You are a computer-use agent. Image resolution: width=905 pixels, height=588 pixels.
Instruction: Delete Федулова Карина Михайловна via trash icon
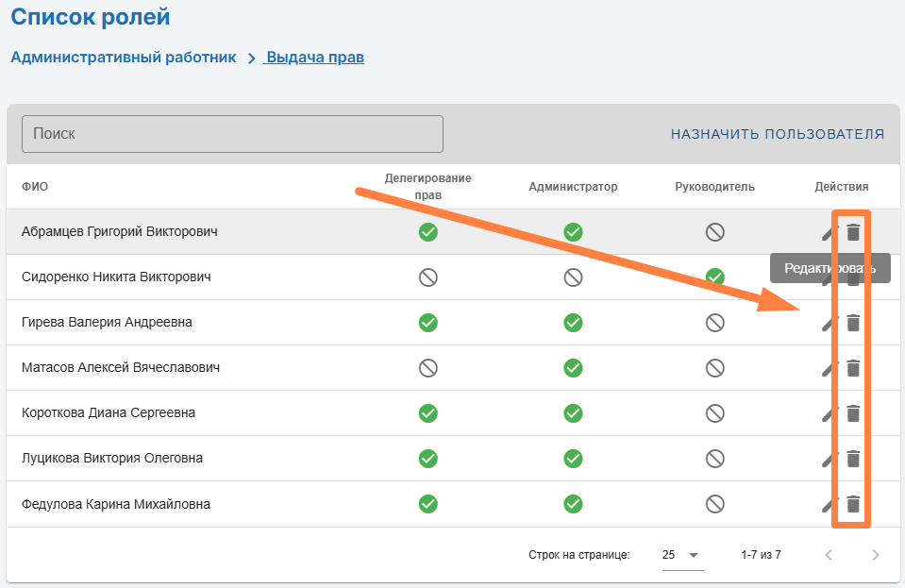[853, 504]
